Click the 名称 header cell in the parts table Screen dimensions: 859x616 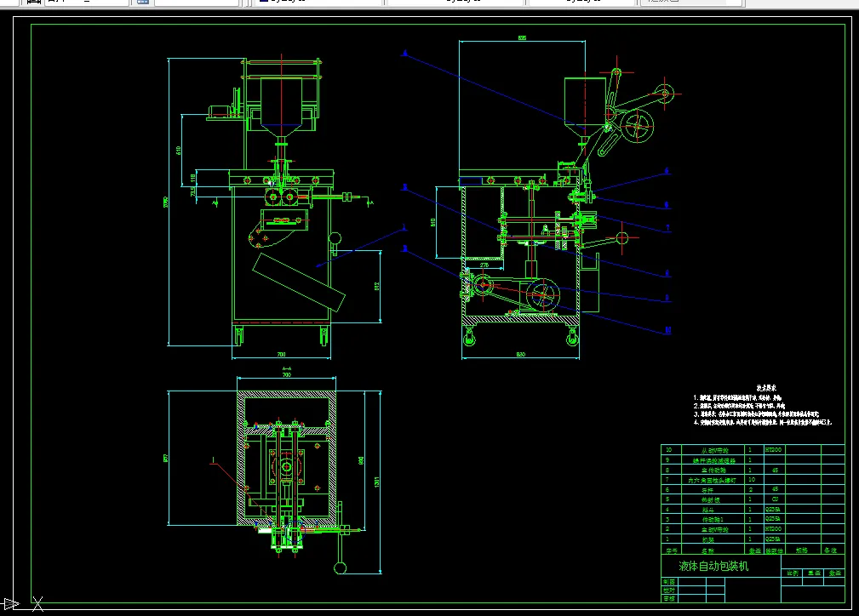point(713,550)
